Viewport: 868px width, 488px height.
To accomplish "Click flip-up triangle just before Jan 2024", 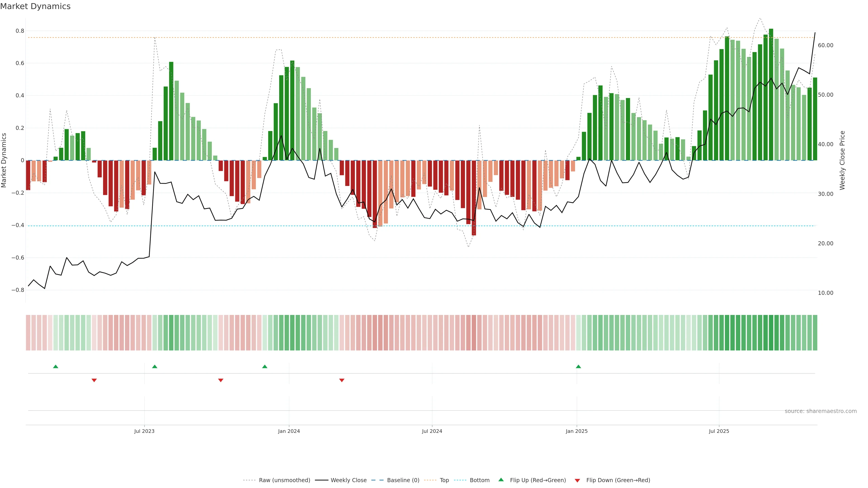I will (x=265, y=366).
